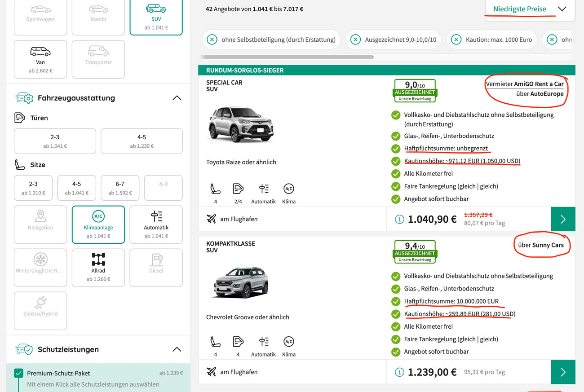Remove the ohne Selbstbeteiligung filter chip

coord(212,40)
